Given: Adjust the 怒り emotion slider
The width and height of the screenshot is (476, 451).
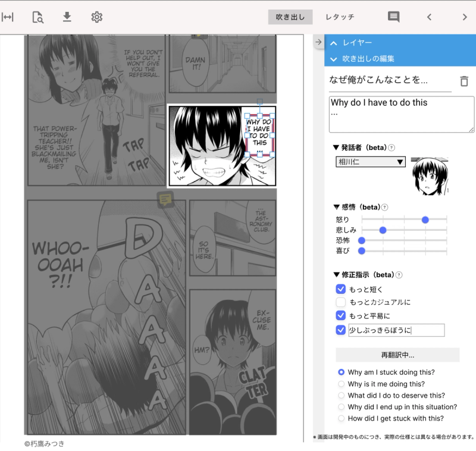Looking at the screenshot, I should tap(425, 220).
